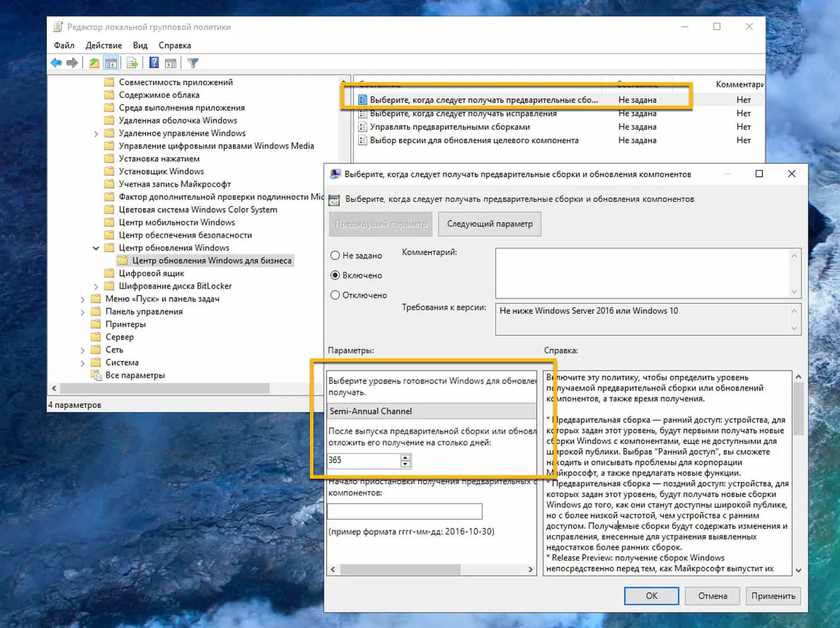Viewport: 840px width, 628px height.
Task: Click the Справка help text vertical scrollbar
Action: 799,473
